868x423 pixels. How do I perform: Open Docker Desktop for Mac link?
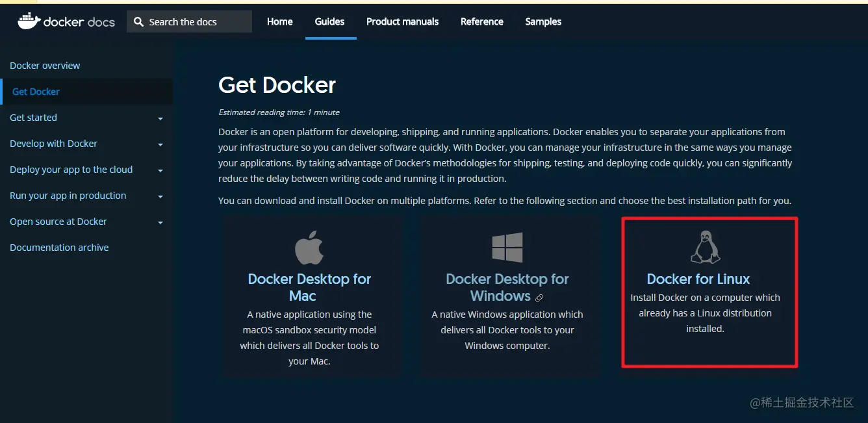(x=309, y=287)
